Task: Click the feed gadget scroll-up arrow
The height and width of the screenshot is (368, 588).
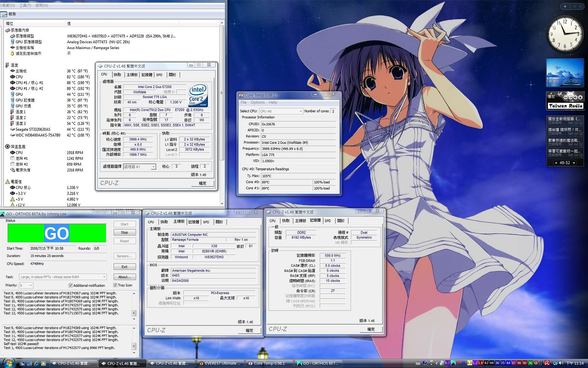Action: (x=556, y=163)
